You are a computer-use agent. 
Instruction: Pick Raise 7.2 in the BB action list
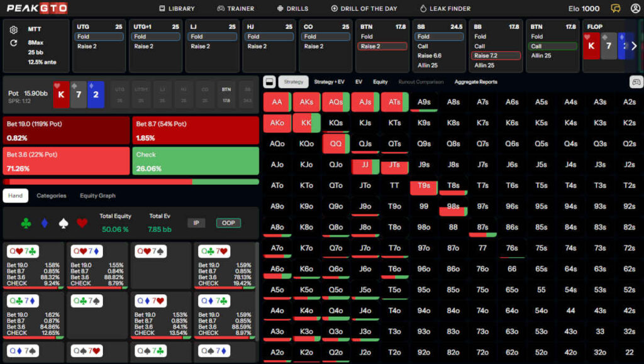tap(496, 56)
